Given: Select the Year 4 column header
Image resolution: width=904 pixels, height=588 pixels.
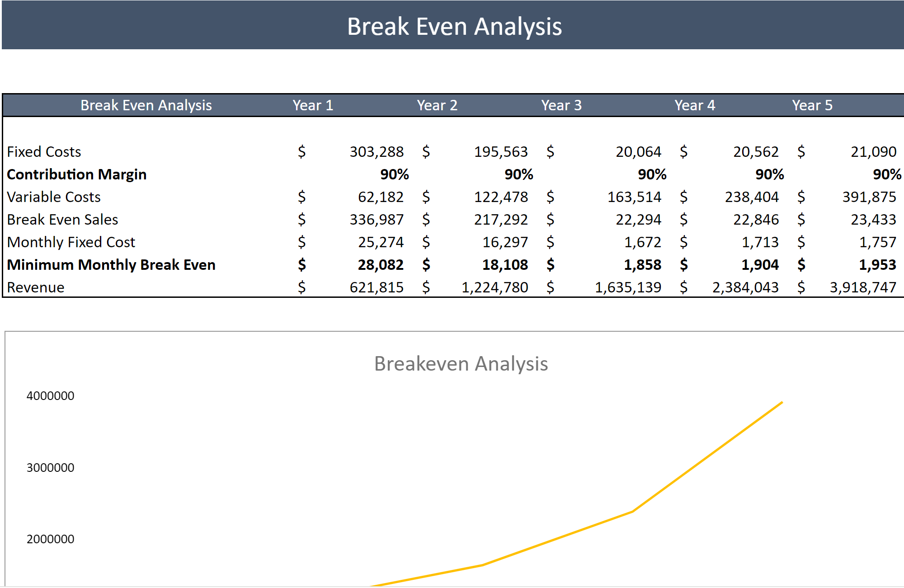Looking at the screenshot, I should coord(695,105).
